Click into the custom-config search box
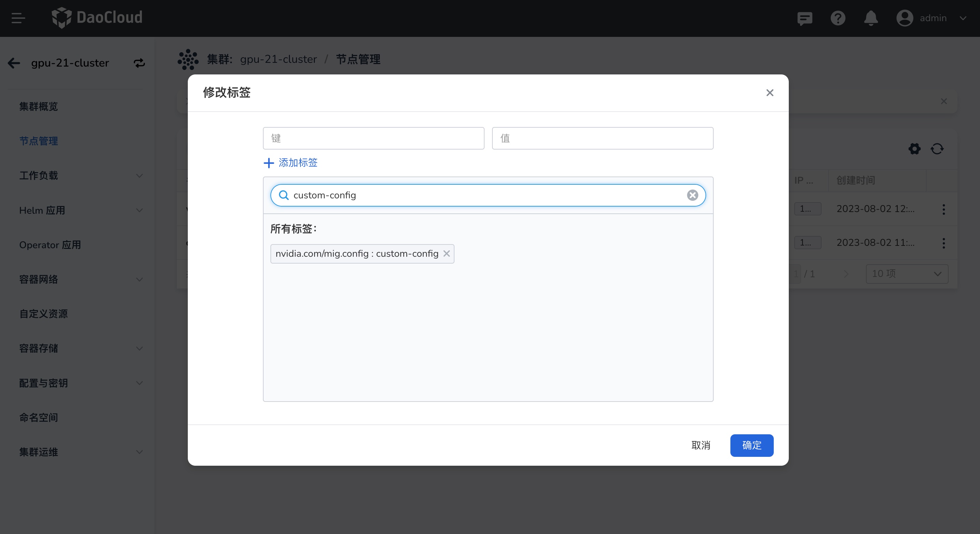This screenshot has height=534, width=980. click(x=488, y=195)
